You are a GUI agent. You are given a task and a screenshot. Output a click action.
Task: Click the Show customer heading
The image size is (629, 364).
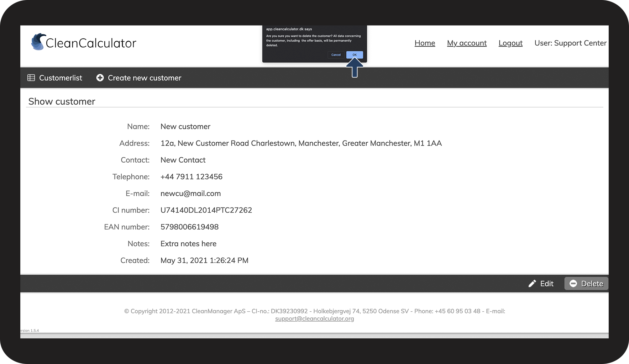62,101
